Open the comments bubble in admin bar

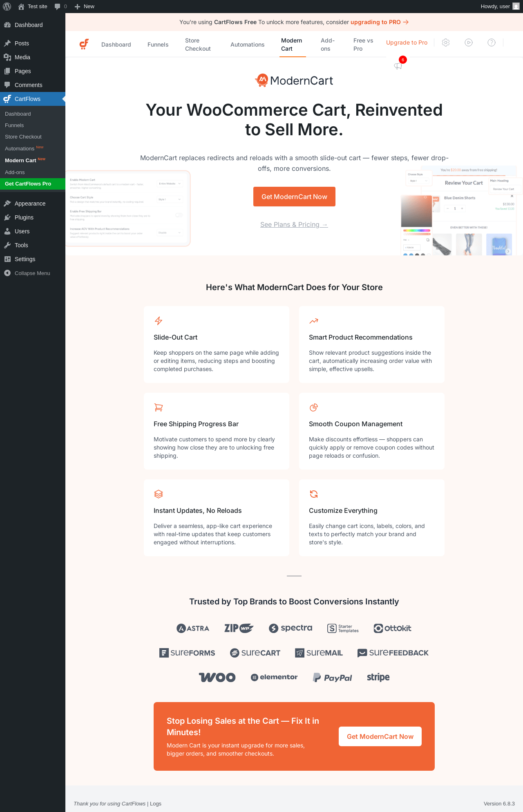point(60,7)
